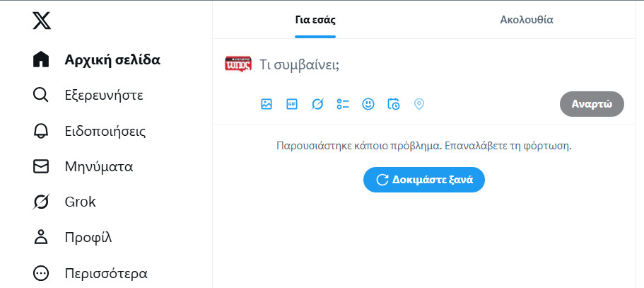
Task: Click the add image media icon
Action: coord(267,104)
